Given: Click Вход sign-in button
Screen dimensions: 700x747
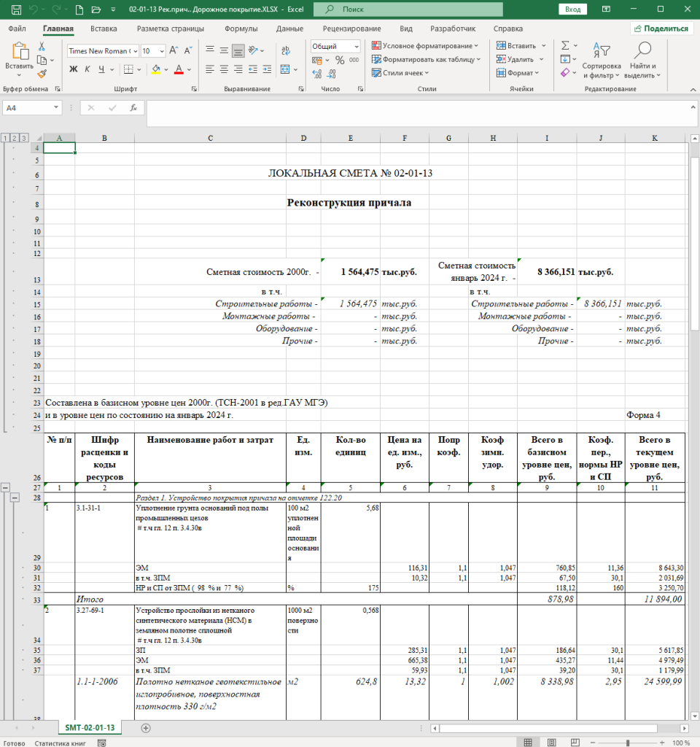Looking at the screenshot, I should [573, 9].
